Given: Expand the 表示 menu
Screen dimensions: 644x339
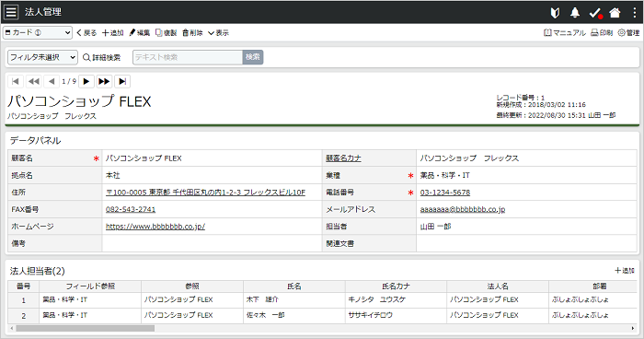Looking at the screenshot, I should [x=218, y=33].
